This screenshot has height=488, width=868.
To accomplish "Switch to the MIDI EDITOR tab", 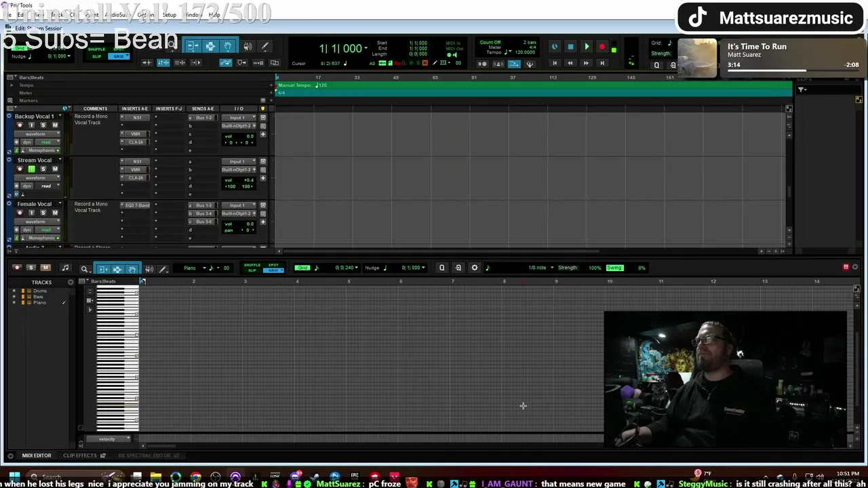I will coord(37,455).
